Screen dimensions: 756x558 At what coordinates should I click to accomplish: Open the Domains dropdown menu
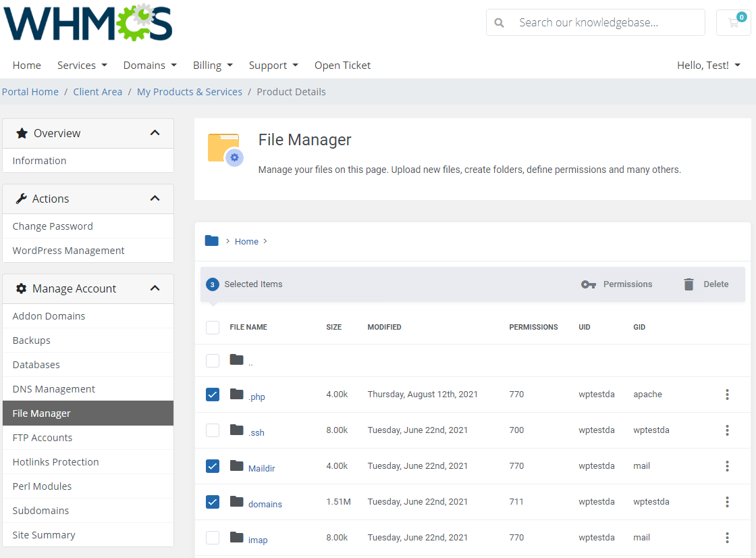(150, 65)
